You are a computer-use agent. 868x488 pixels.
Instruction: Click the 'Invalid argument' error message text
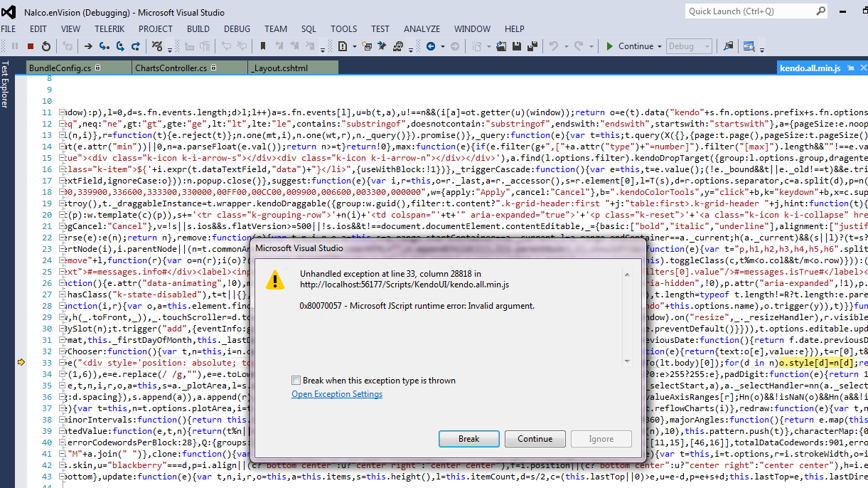click(x=417, y=306)
